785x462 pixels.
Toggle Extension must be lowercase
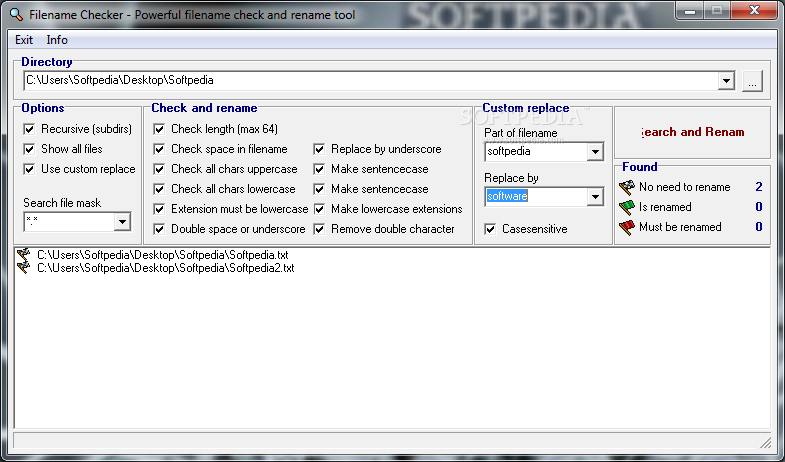pyautogui.click(x=159, y=209)
